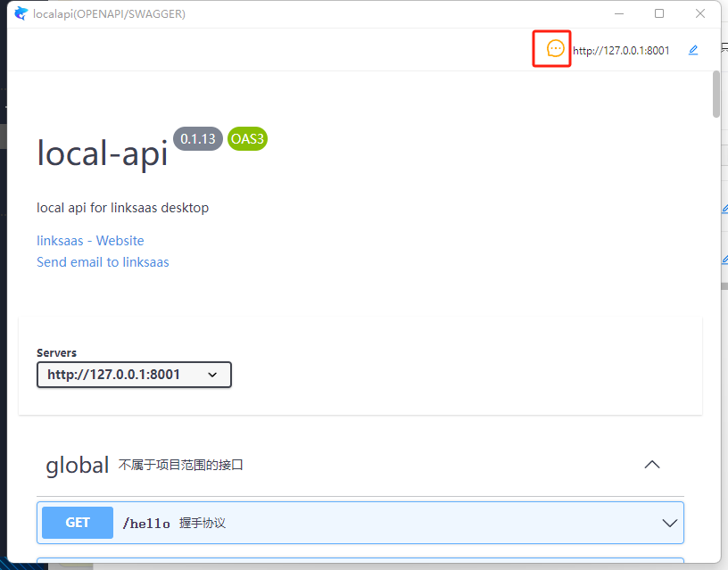Click the 握手协议 summary text
This screenshot has height=570, width=728.
(203, 523)
